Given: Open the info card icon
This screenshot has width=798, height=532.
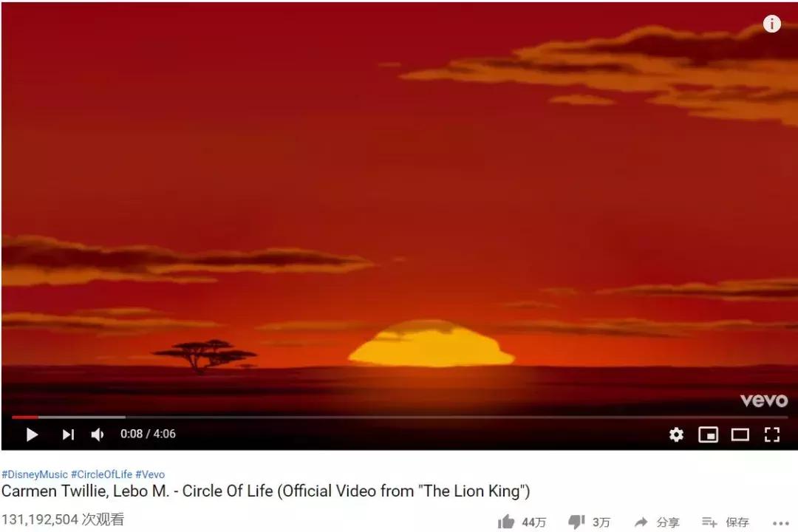Looking at the screenshot, I should pos(771,24).
